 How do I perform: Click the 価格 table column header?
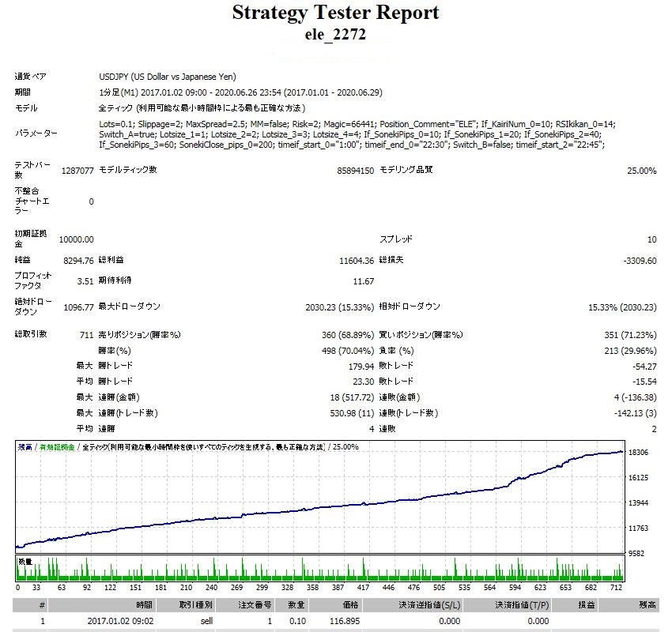coord(334,605)
